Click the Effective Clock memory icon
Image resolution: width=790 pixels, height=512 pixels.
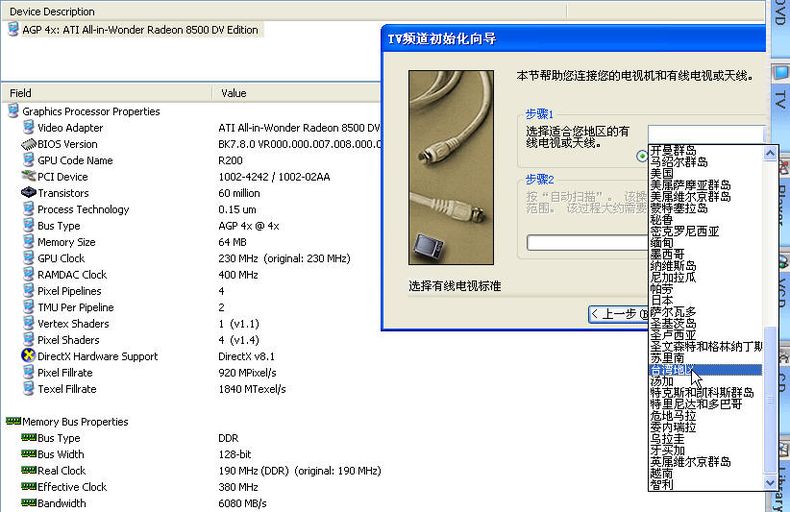point(29,486)
